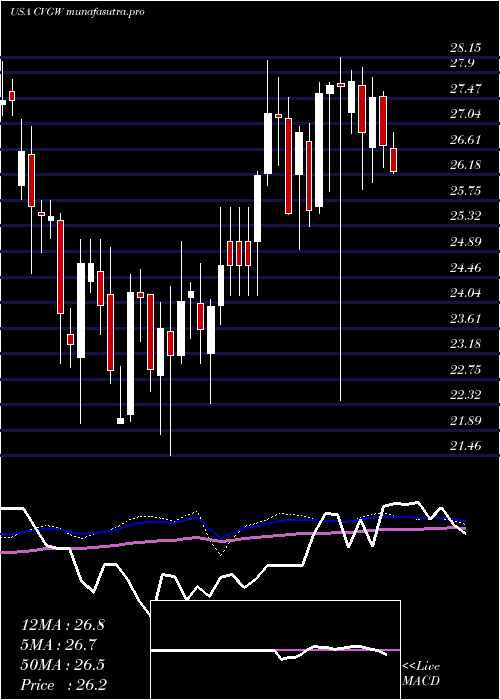Click the 22.75 price axis label
500x700 pixels.
[466, 369]
